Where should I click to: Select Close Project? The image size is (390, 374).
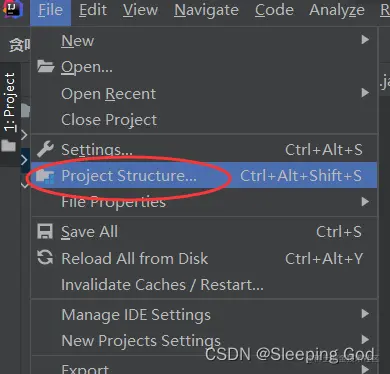click(109, 120)
